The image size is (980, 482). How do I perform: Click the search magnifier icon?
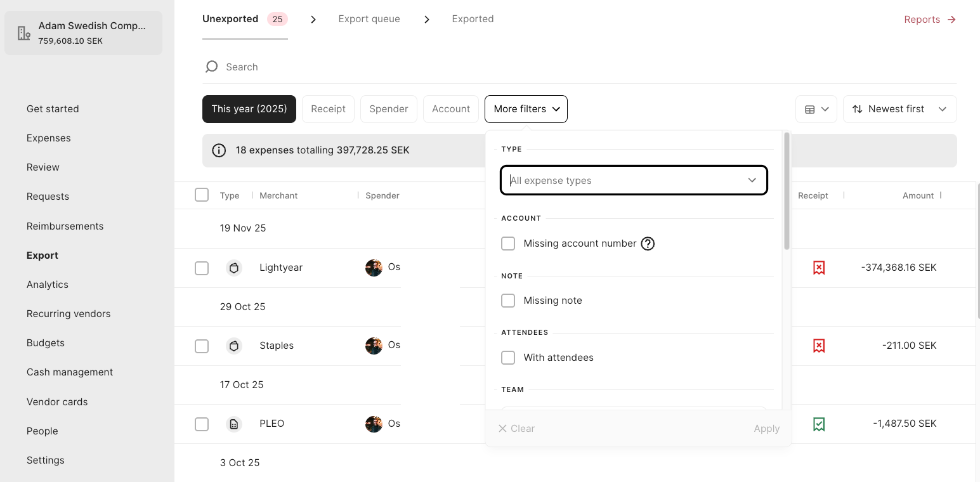pyautogui.click(x=212, y=67)
